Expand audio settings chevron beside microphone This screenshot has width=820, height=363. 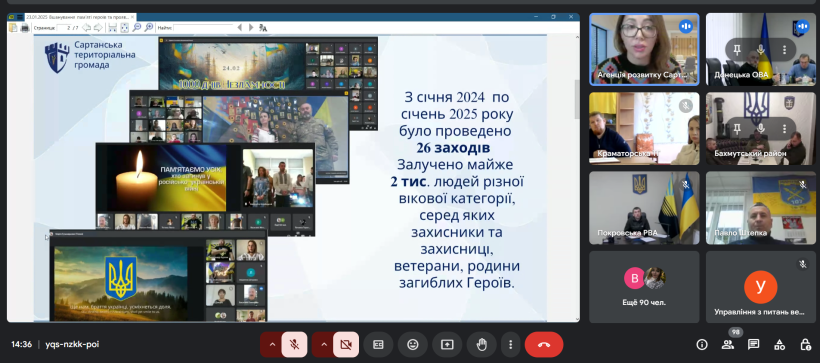272,345
